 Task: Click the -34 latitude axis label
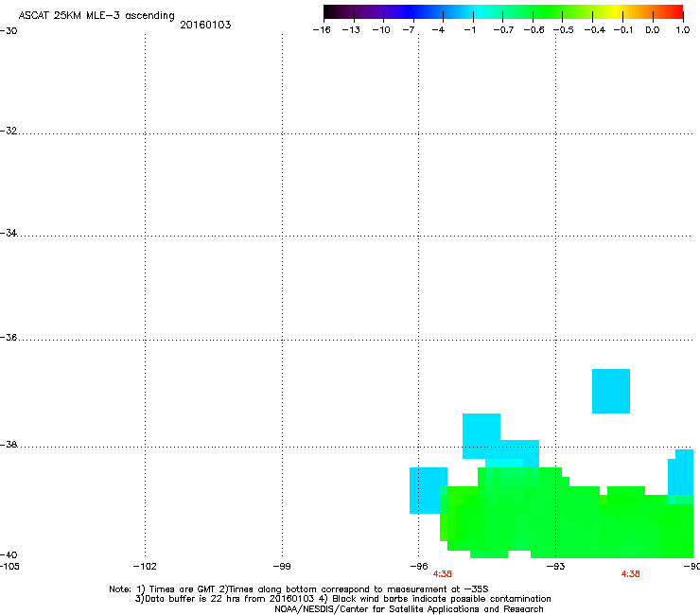[9, 233]
